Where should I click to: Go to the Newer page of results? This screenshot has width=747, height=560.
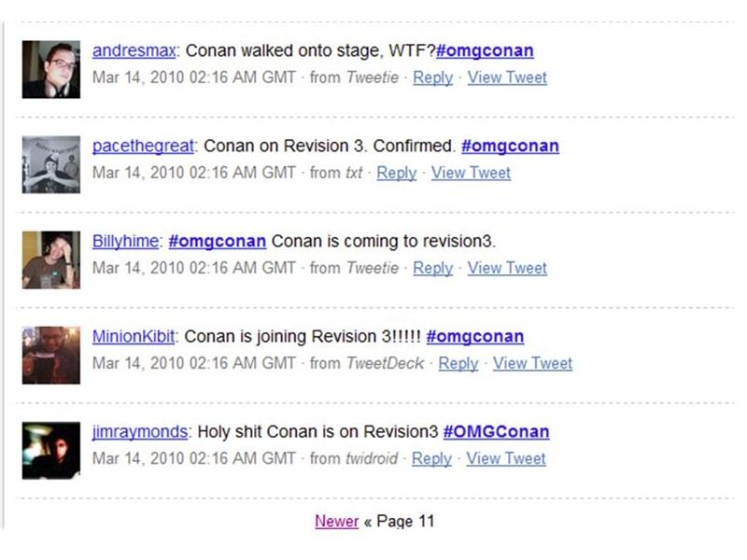(336, 522)
